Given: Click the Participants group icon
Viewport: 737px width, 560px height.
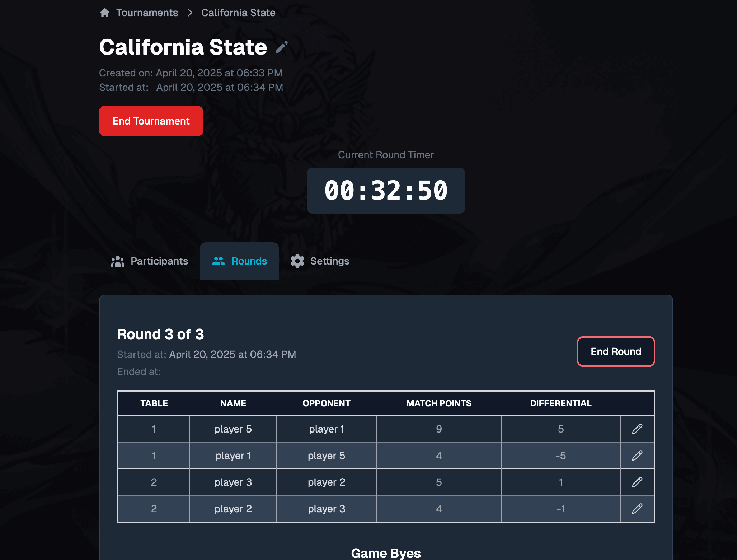Looking at the screenshot, I should pyautogui.click(x=118, y=261).
